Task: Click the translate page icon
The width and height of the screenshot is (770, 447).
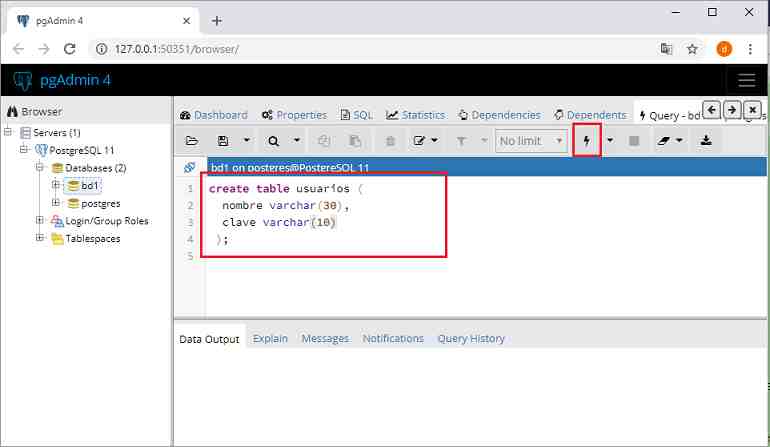Action: pos(666,49)
